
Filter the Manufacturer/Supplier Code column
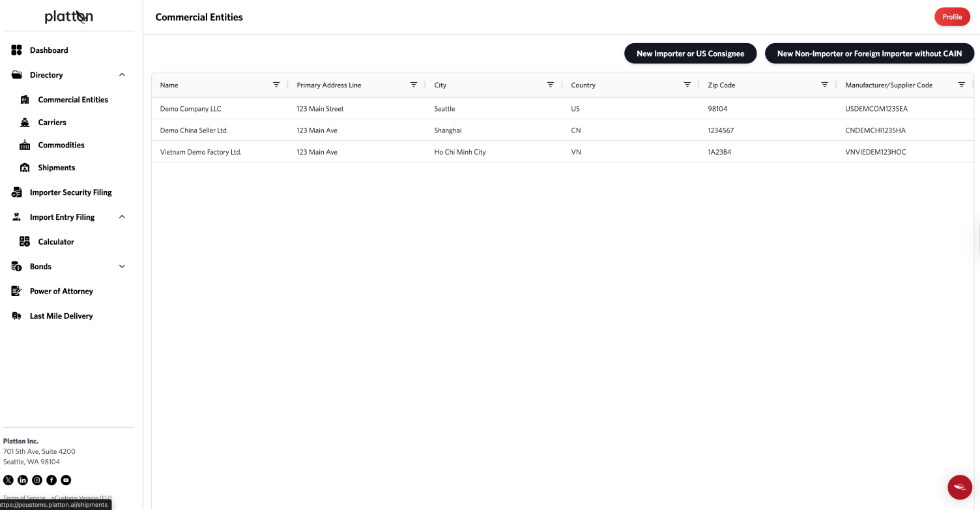point(961,85)
